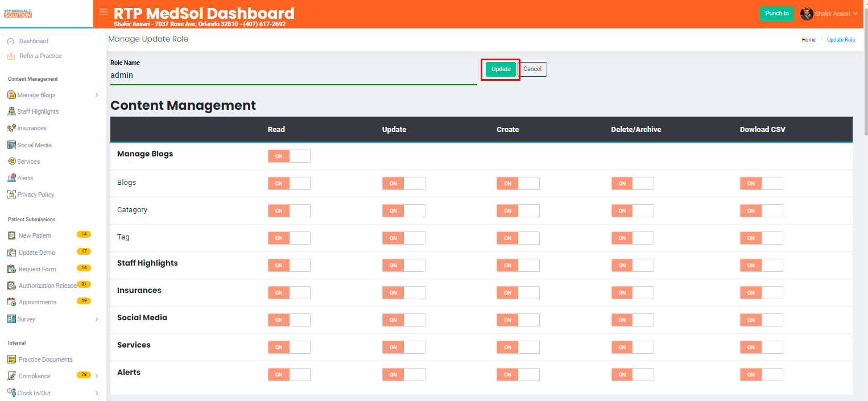Screen dimensions: 868x401
Task: Click the Manage Blogs sidebar icon
Action: click(11, 95)
